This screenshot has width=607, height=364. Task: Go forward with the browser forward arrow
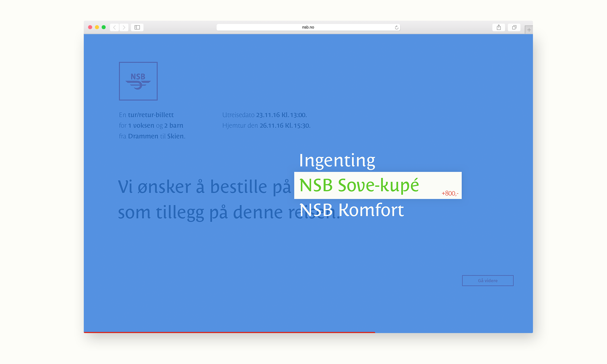click(x=124, y=27)
